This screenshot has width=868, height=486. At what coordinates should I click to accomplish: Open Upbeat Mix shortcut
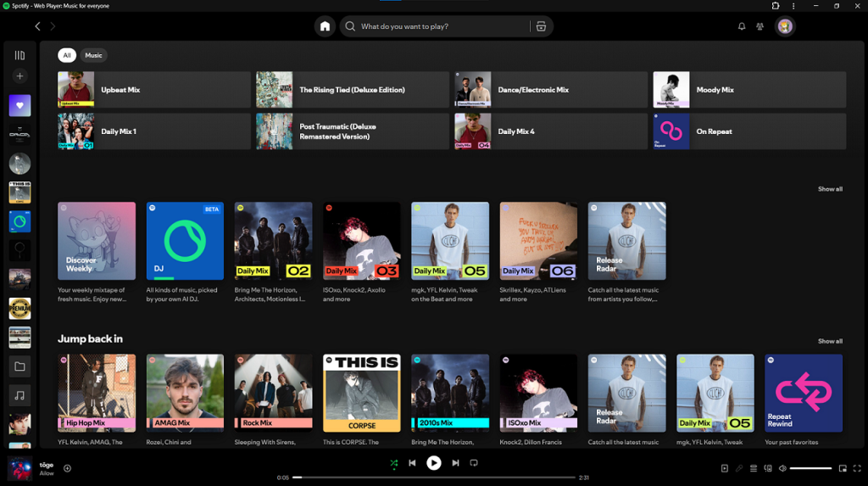(154, 89)
